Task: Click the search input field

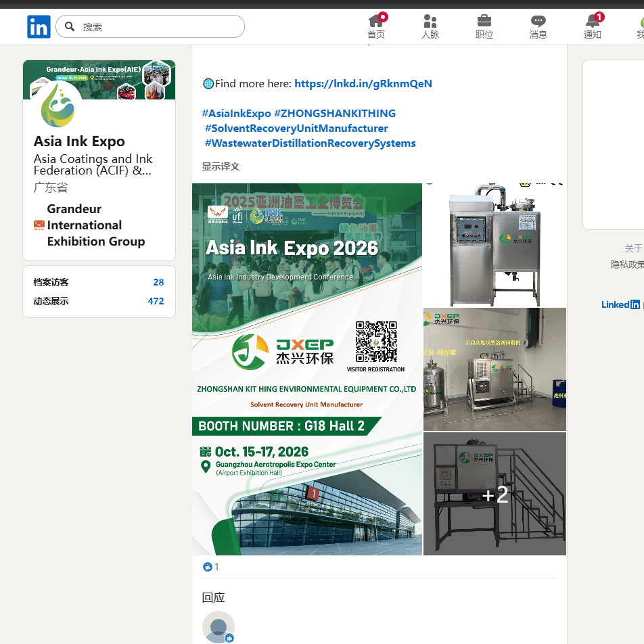Action: (159, 27)
